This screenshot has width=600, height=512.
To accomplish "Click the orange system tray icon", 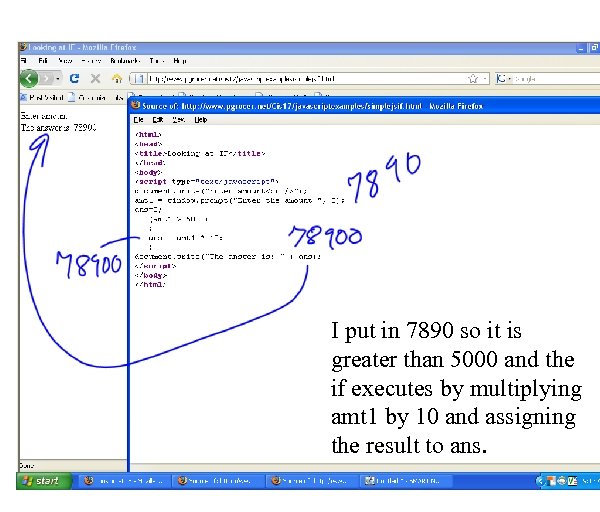I will [551, 481].
